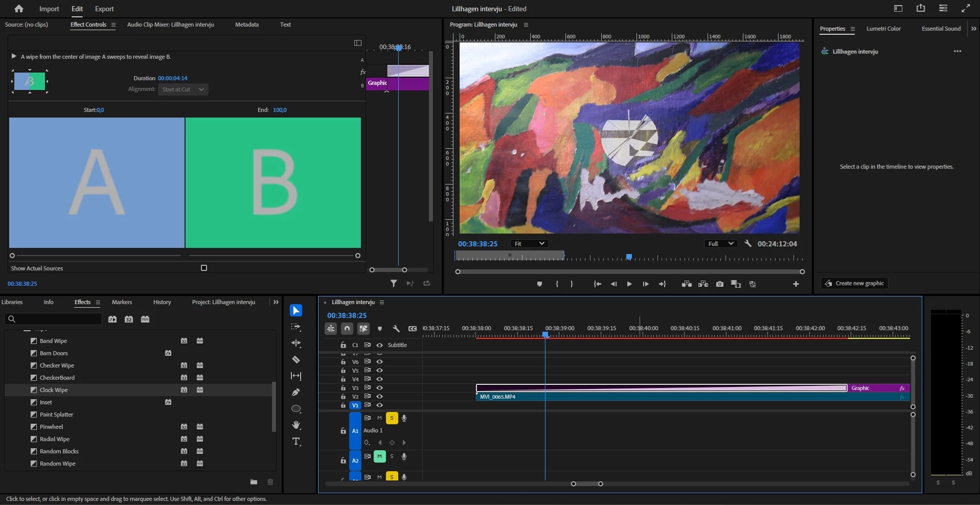This screenshot has width=980, height=505.
Task: Show hidden tabs beside Essential Sound
Action: tap(973, 29)
